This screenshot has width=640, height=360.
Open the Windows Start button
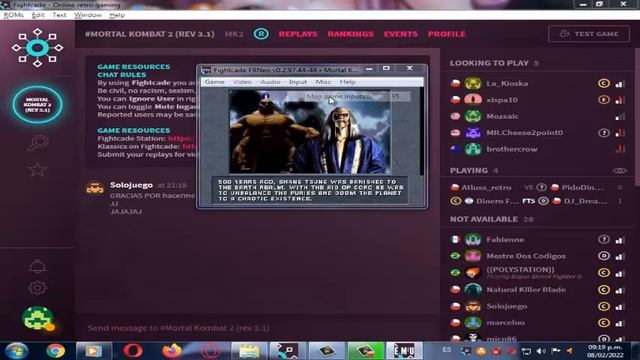click(x=16, y=351)
